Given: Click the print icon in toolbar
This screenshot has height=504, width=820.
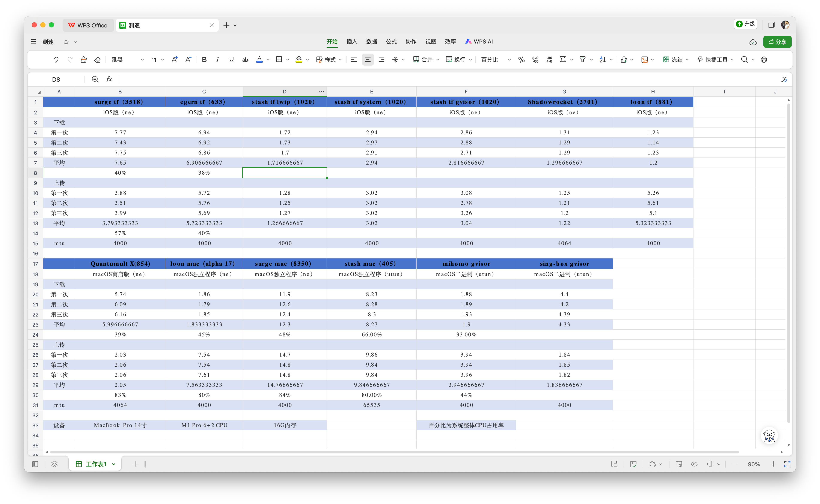Looking at the screenshot, I should [x=764, y=59].
